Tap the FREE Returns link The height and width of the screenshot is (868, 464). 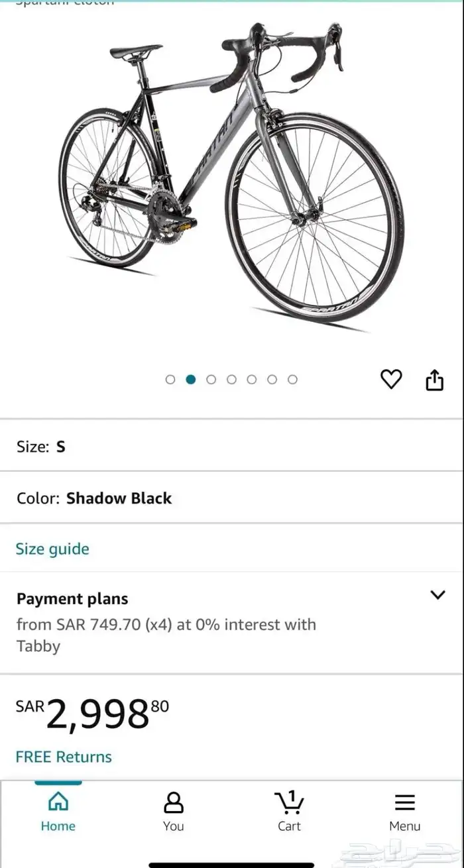point(64,757)
